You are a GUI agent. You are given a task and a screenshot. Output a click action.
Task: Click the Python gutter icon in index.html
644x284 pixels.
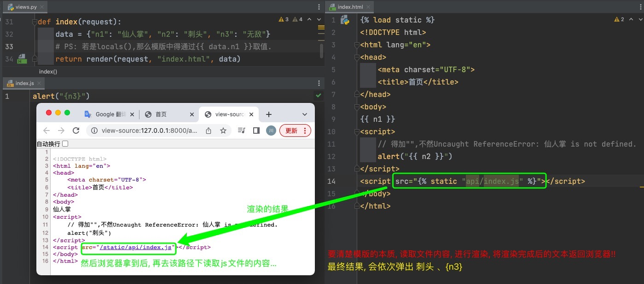[344, 20]
